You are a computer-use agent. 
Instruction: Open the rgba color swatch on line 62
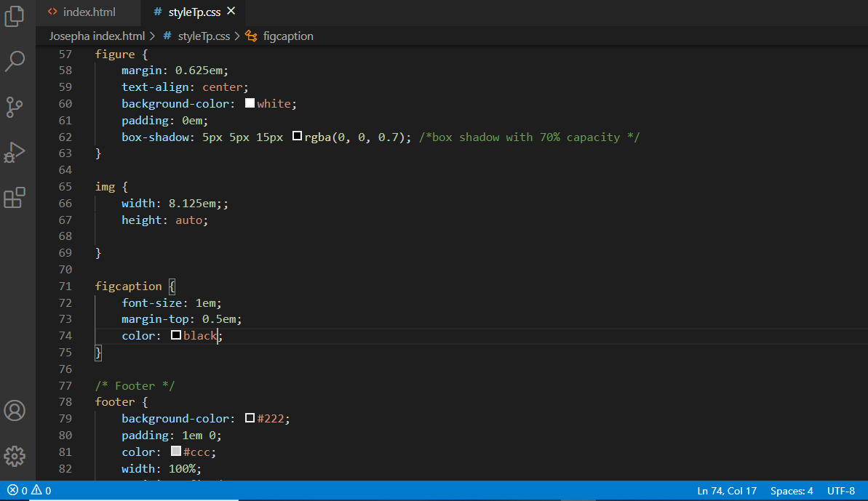tap(298, 136)
